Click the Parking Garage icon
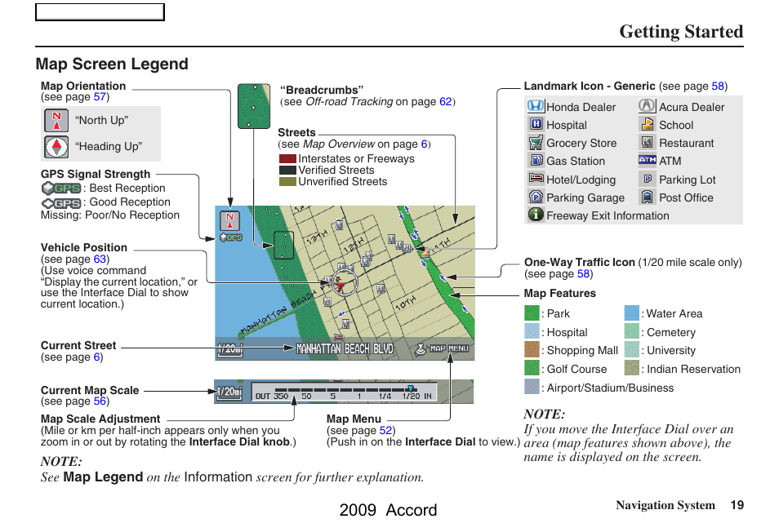 point(536,197)
